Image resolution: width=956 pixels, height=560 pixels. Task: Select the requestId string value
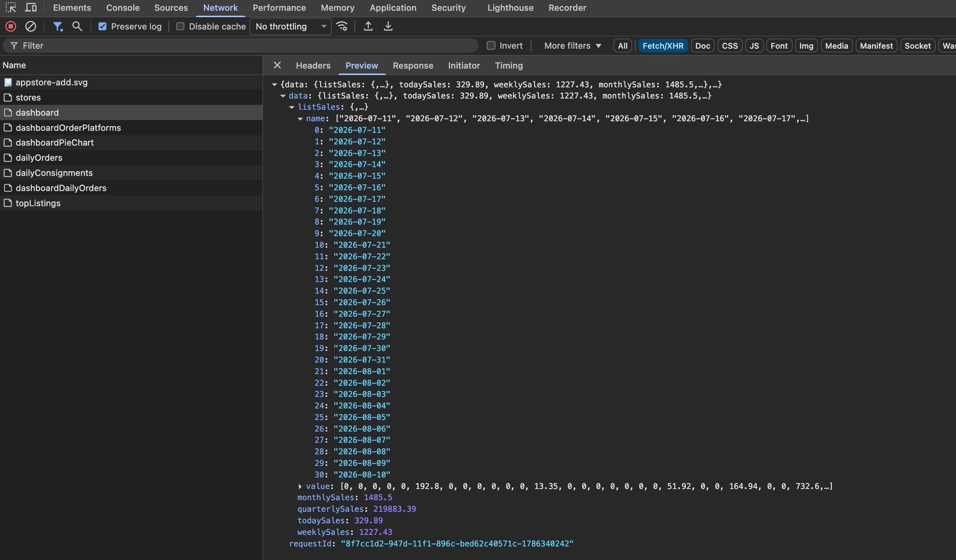[457, 544]
